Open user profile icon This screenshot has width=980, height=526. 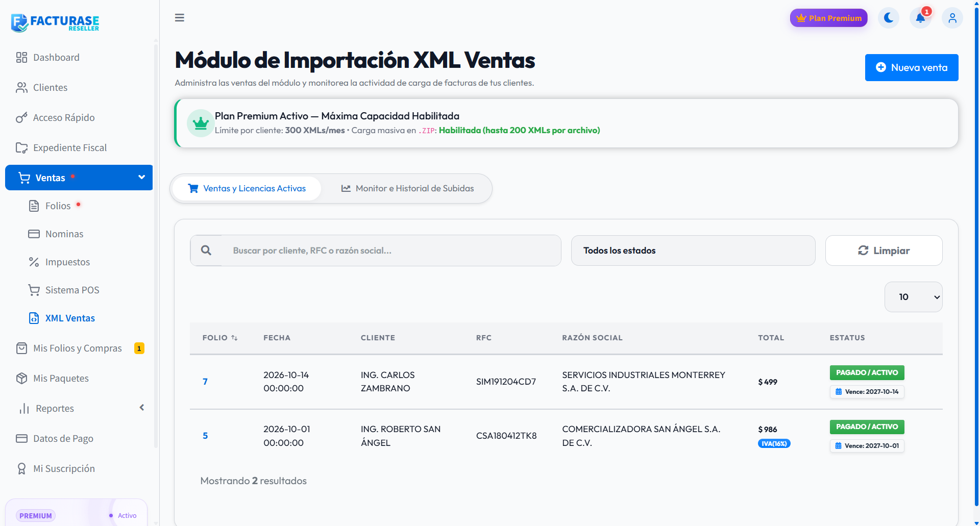coord(952,18)
